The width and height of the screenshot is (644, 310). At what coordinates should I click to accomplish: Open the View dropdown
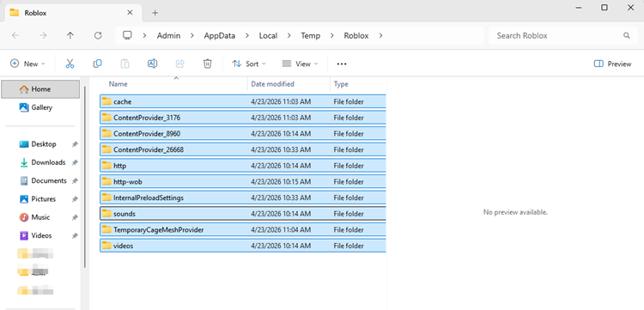pos(301,64)
